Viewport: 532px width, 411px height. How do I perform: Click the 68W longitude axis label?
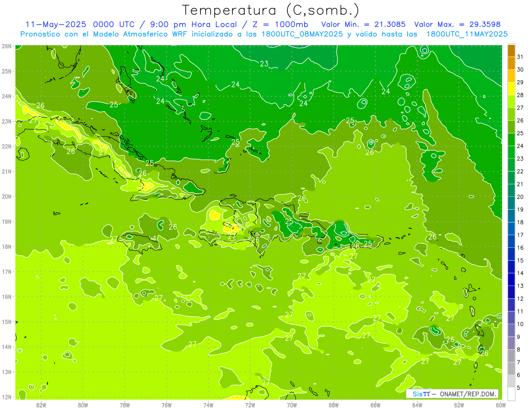point(334,405)
